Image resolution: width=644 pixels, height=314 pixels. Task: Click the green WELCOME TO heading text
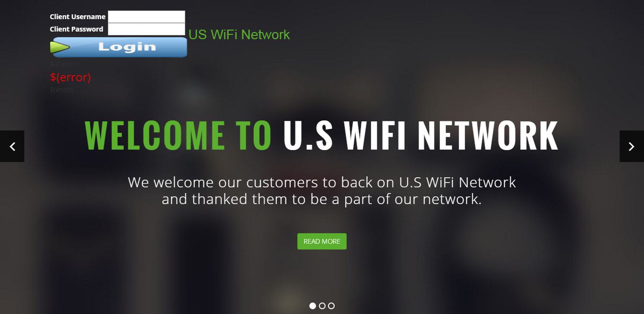178,136
